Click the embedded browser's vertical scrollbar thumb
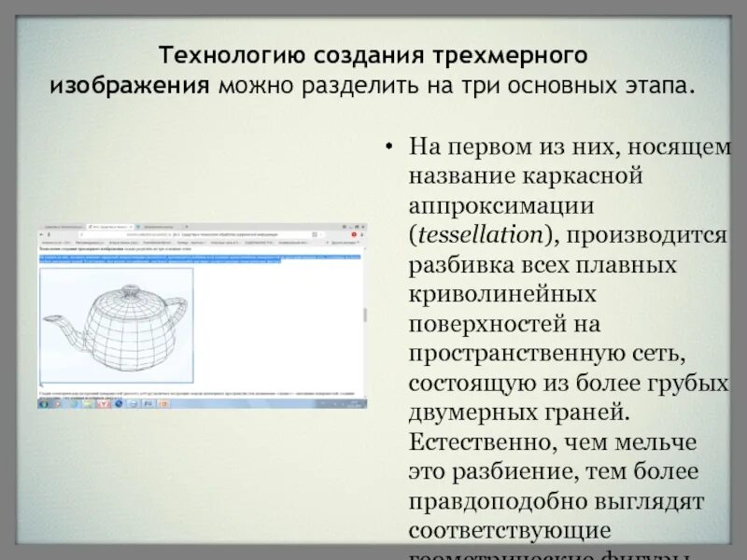747x560 pixels. coord(365,315)
